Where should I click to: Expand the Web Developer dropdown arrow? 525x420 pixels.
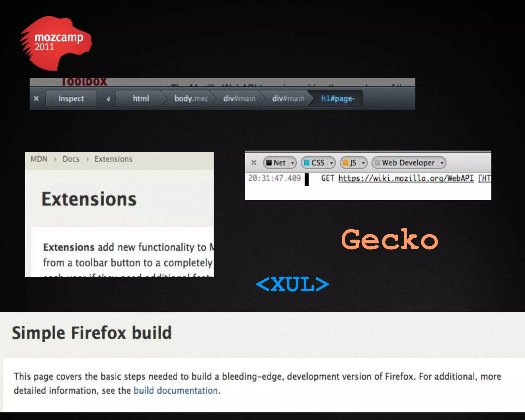point(442,163)
